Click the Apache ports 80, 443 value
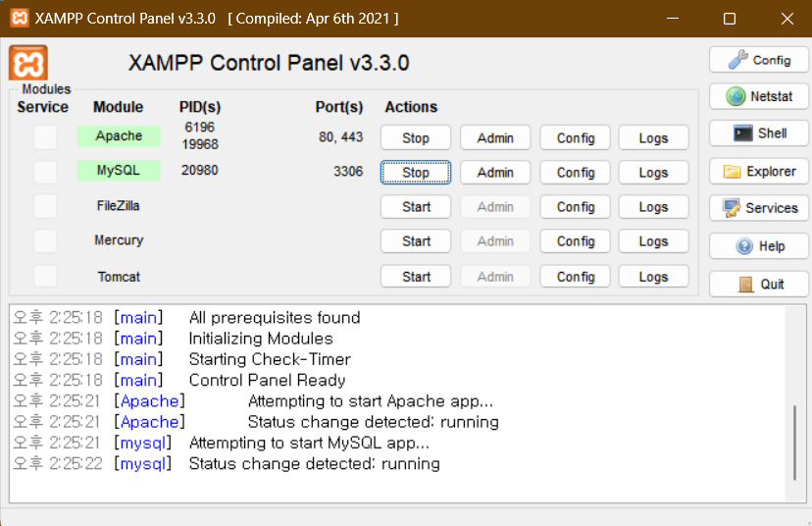812x526 pixels. coord(340,136)
